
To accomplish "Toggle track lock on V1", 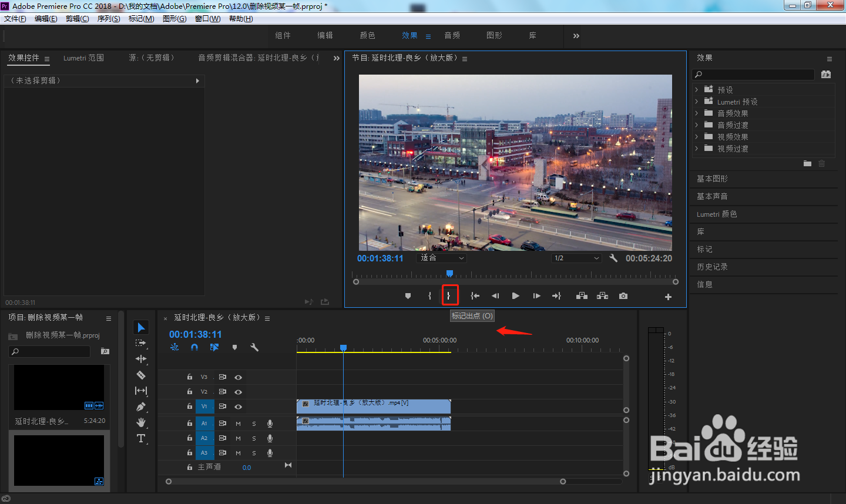I will coord(189,406).
